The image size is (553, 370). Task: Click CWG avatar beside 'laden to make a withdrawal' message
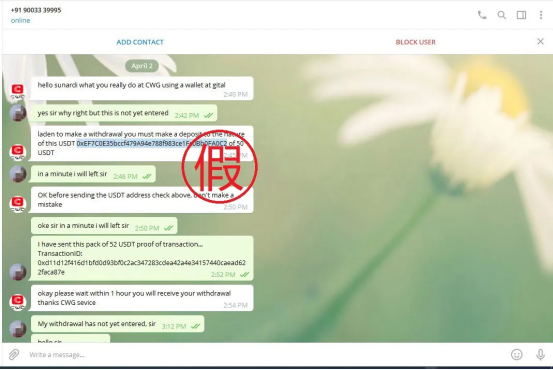17,152
